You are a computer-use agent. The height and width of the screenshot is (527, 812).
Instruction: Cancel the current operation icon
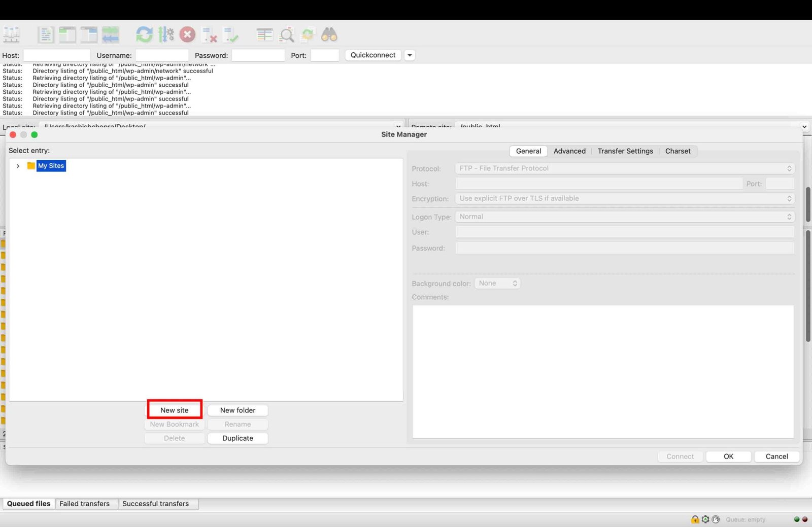pos(188,34)
